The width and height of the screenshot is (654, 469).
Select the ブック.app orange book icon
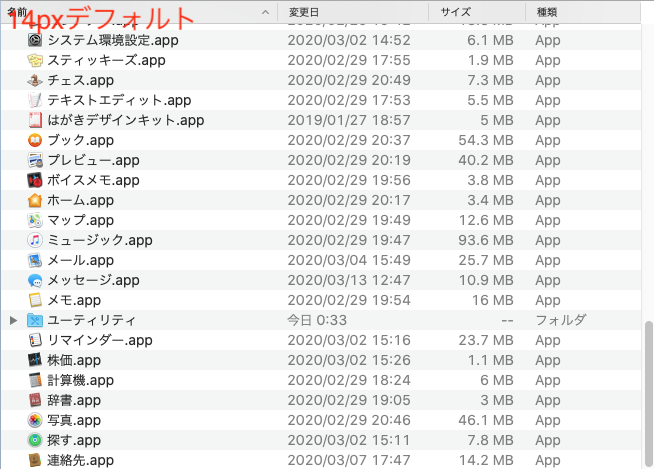click(x=35, y=140)
